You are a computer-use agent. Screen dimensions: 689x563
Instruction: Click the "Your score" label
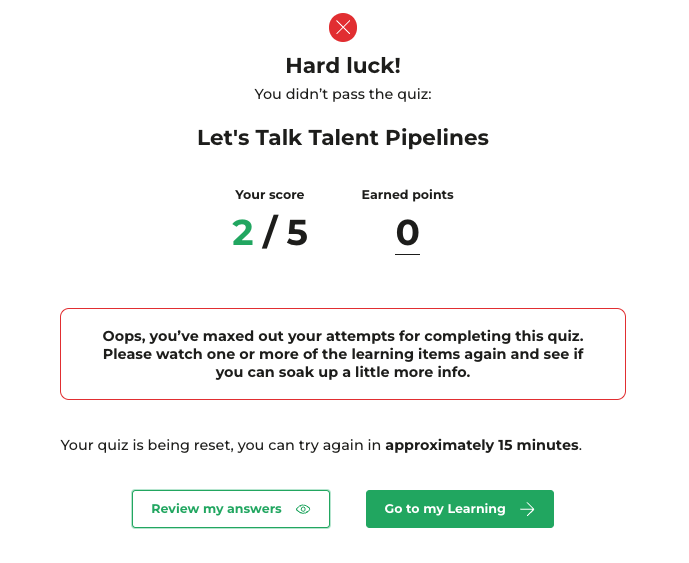[x=270, y=195]
